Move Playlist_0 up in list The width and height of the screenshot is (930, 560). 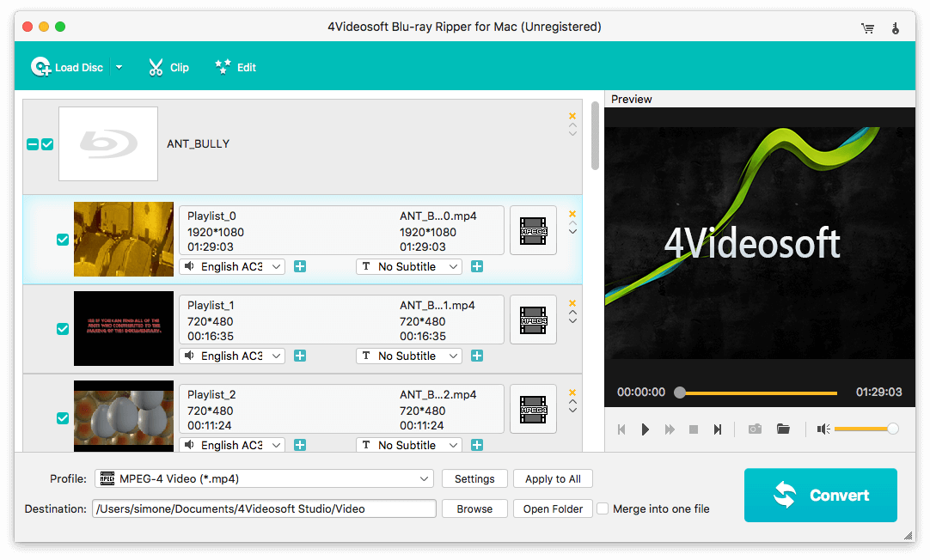tap(572, 223)
